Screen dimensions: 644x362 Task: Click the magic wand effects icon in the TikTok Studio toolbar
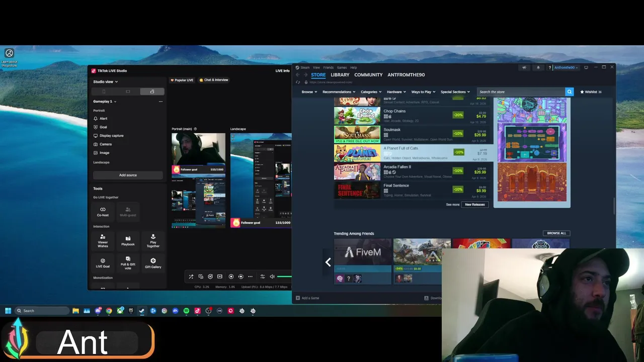coord(191,277)
